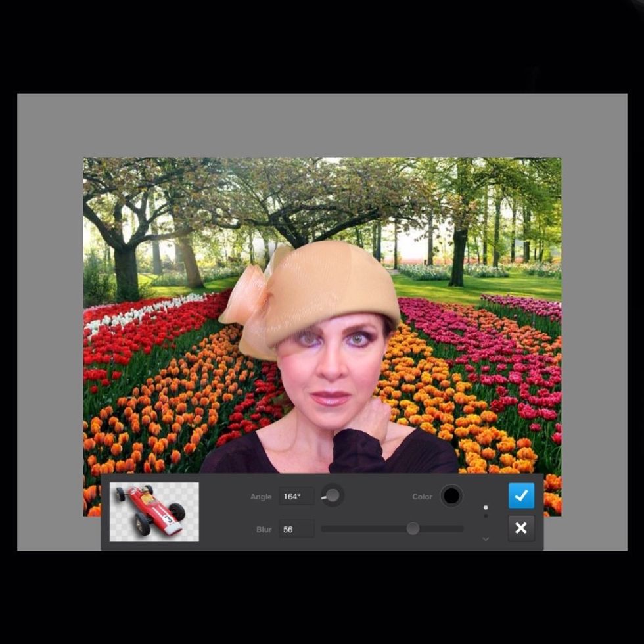The image size is (644, 644).
Task: Click the Angle dial knob
Action: pyautogui.click(x=333, y=495)
